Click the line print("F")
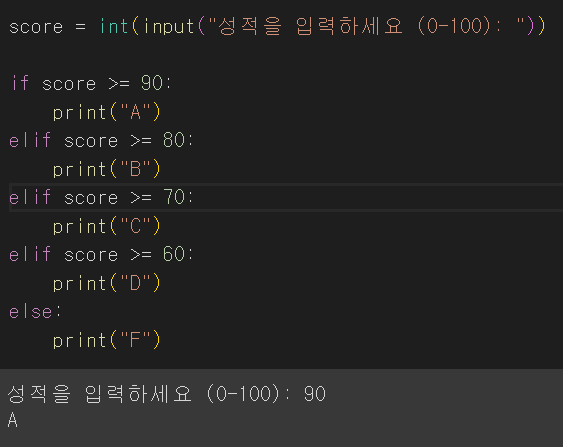563x447 pixels. (x=107, y=341)
